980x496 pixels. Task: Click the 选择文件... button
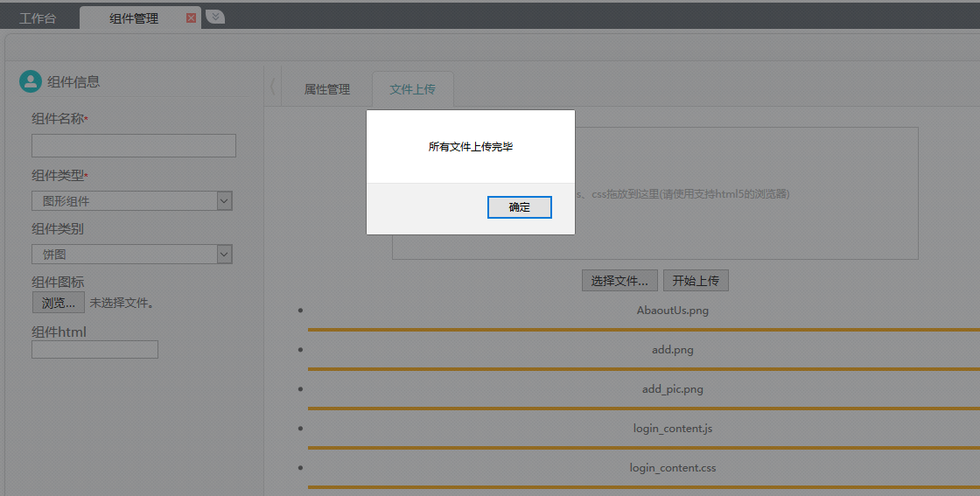pyautogui.click(x=619, y=281)
